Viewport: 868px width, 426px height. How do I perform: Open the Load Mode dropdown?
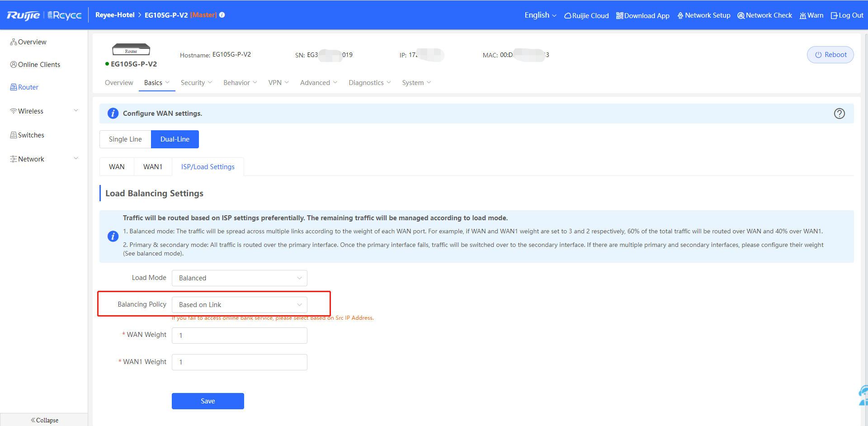pyautogui.click(x=239, y=278)
